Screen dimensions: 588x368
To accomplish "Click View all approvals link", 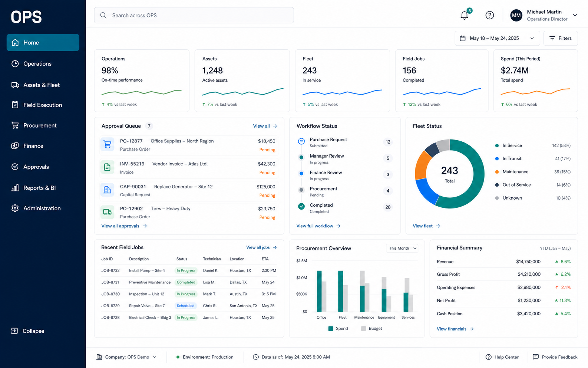I will pos(124,226).
